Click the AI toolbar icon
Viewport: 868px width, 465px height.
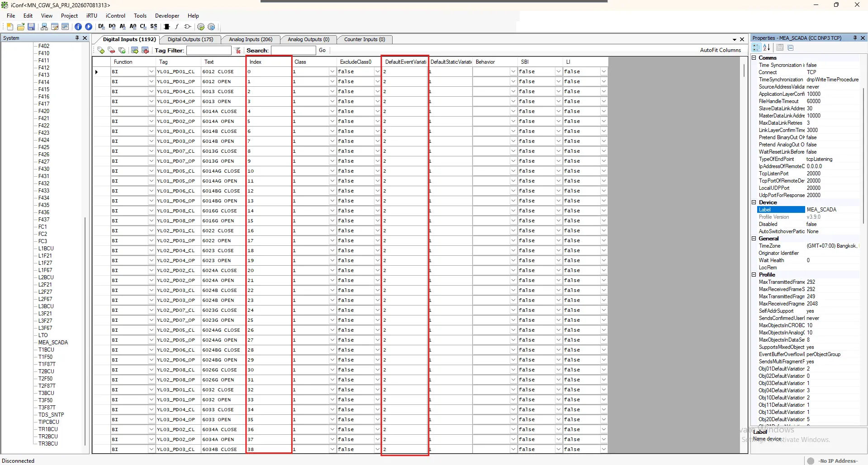coord(123,27)
